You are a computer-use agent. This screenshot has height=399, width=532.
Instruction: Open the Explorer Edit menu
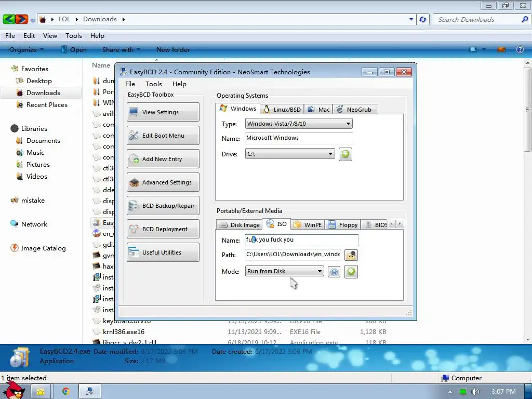(29, 36)
